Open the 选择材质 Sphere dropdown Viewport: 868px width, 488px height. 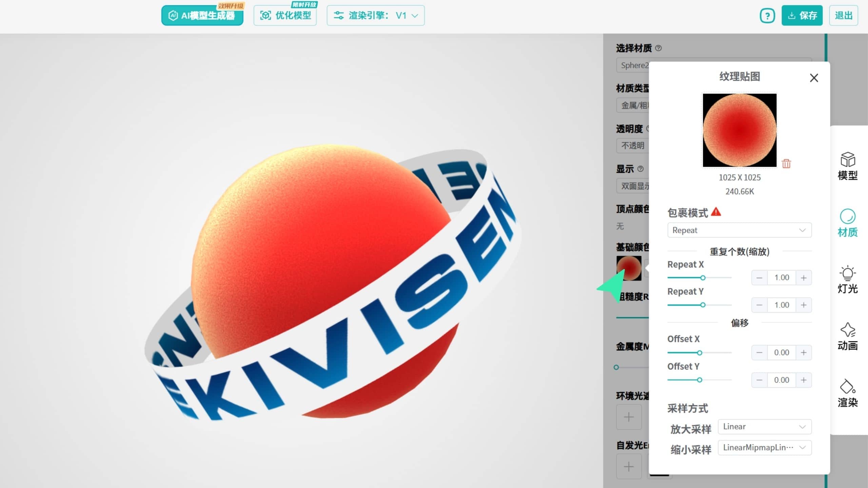[633, 65]
